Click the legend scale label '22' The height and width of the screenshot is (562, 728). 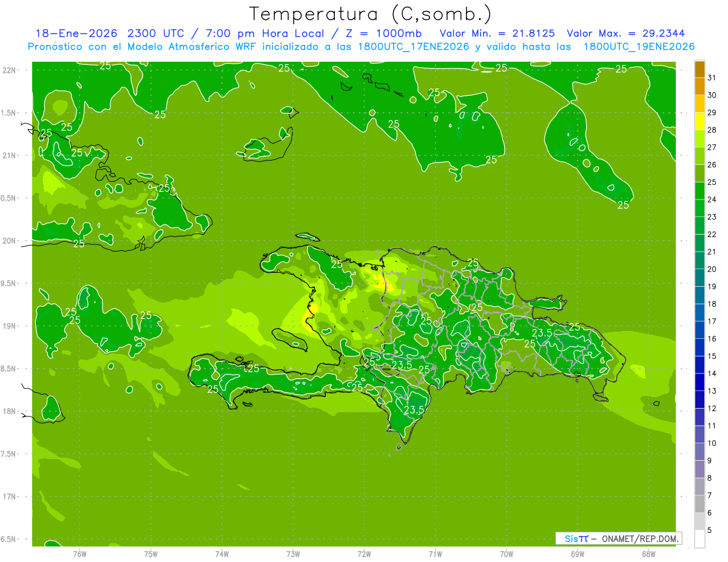click(712, 234)
